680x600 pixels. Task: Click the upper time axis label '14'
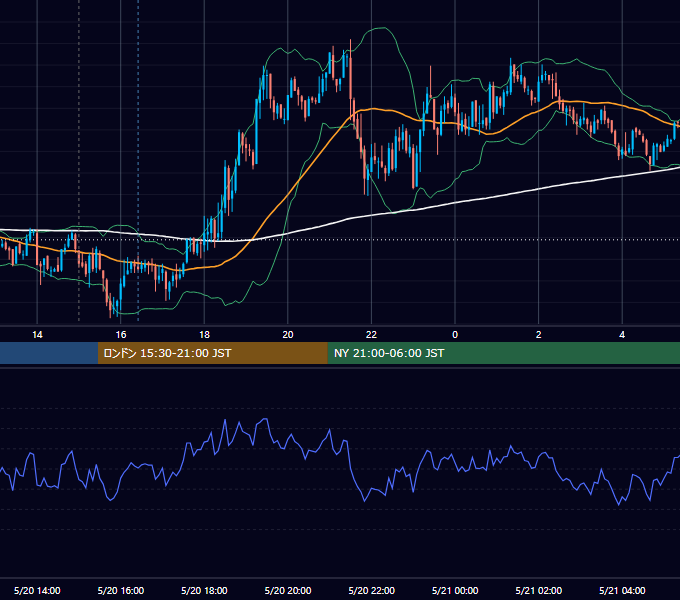tap(37, 334)
